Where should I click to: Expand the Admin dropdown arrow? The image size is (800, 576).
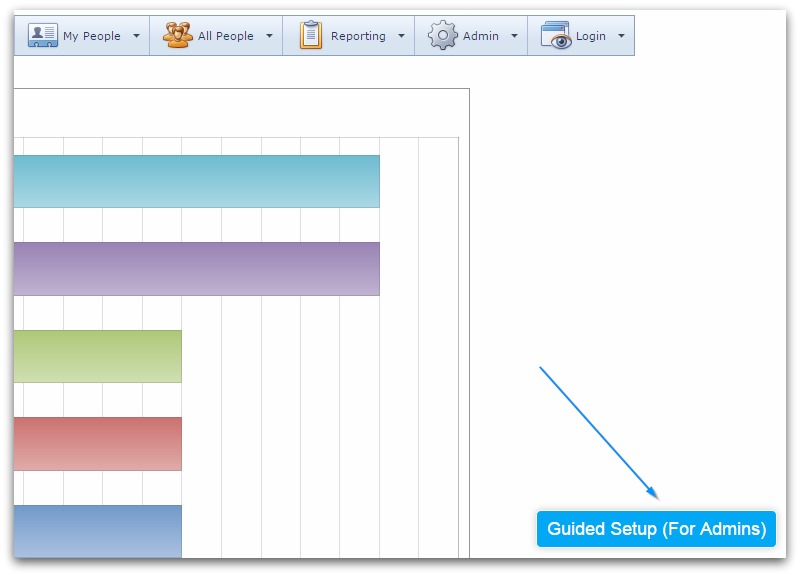click(x=514, y=36)
